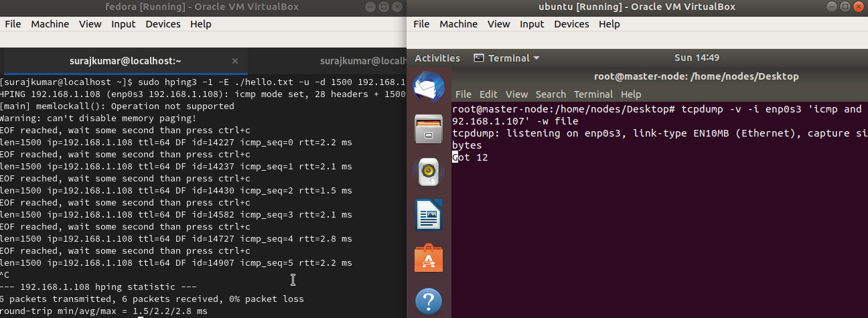868x318 pixels.
Task: Open Rhythmbox music player in the dock
Action: 429,172
